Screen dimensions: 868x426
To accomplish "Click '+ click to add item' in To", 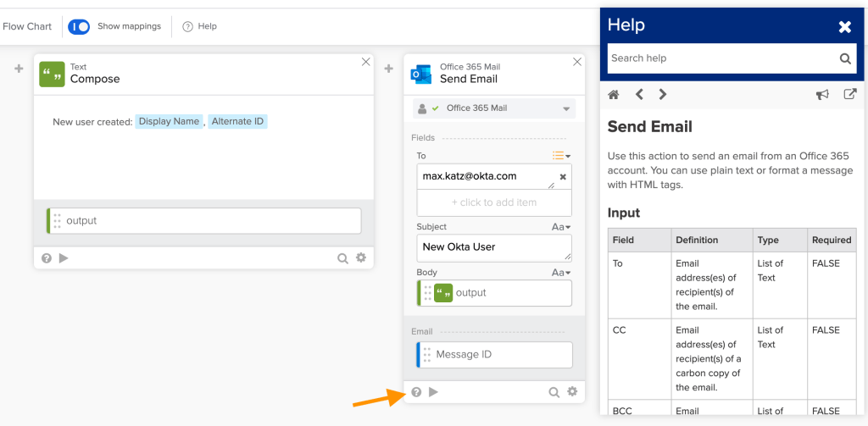I will click(493, 203).
